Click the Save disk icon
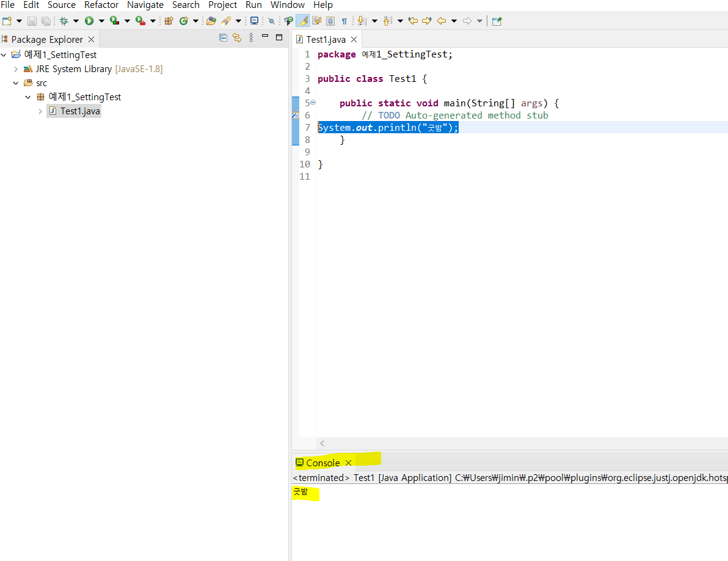This screenshot has height=561, width=728. point(32,21)
